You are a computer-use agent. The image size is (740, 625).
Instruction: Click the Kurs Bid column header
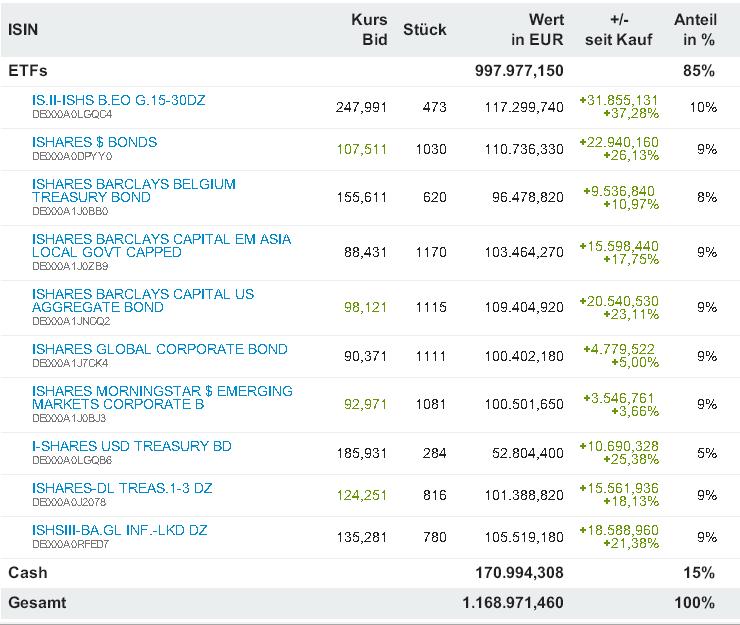[x=368, y=29]
